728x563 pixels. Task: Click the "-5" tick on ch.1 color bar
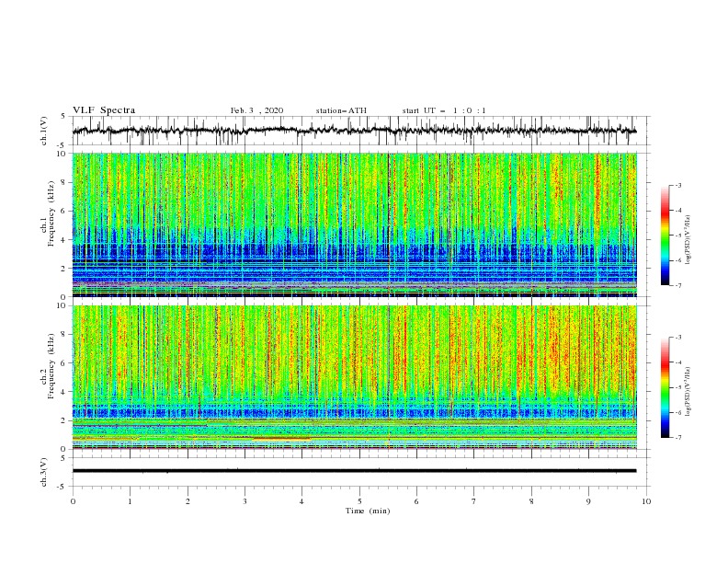click(678, 236)
